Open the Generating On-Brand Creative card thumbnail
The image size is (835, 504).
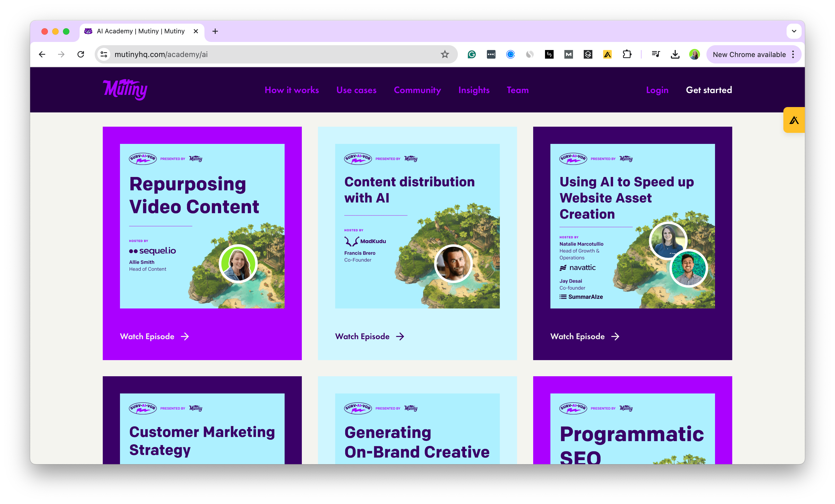[417, 428]
